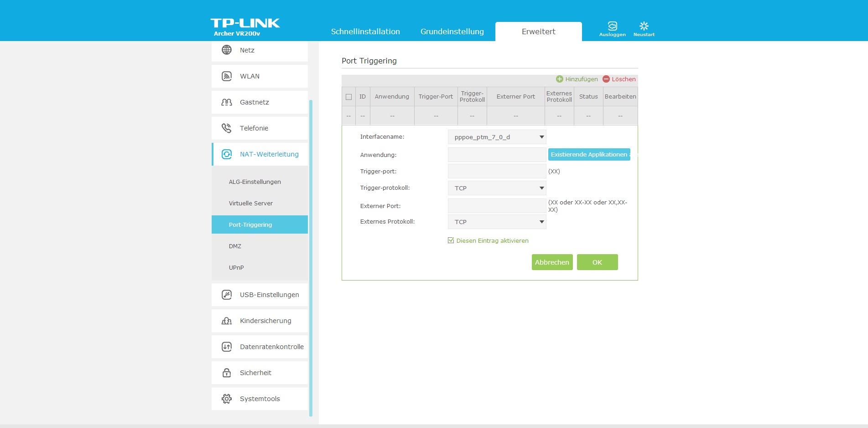Click the Netz globe icon
868x428 pixels.
click(227, 50)
